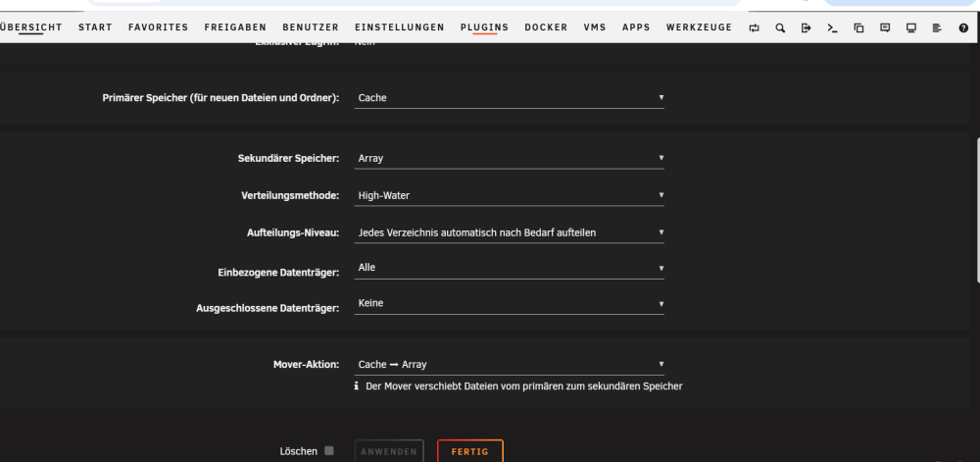Open the Apps menu tab
980x462 pixels.
636,27
